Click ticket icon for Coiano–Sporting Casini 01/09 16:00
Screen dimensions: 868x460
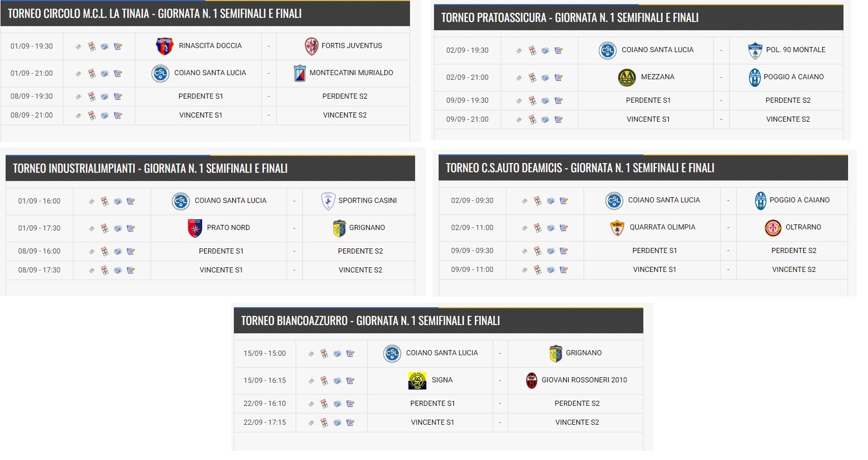click(91, 201)
